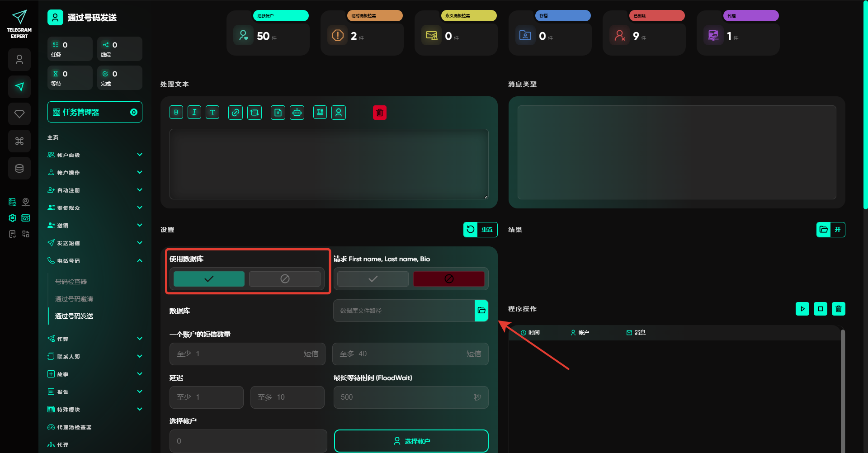Click the red trash icon in text toolbar
The height and width of the screenshot is (453, 868).
[380, 113]
